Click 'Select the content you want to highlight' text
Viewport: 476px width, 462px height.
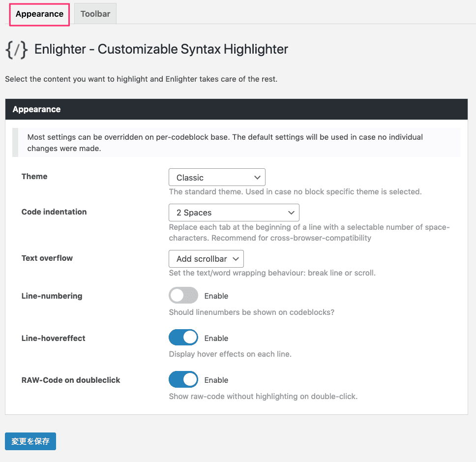click(141, 79)
